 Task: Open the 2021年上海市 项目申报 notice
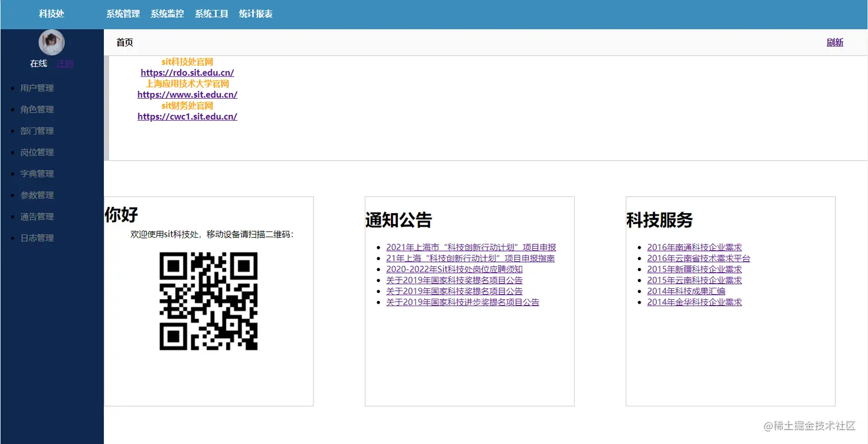471,248
